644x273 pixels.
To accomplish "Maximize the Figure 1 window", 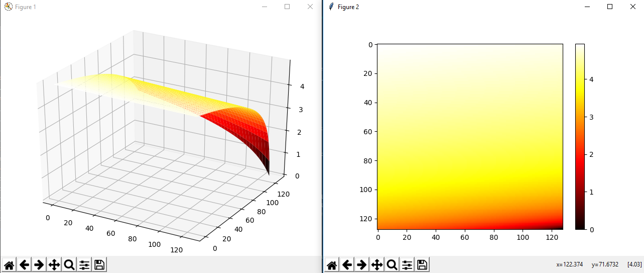I will click(287, 7).
